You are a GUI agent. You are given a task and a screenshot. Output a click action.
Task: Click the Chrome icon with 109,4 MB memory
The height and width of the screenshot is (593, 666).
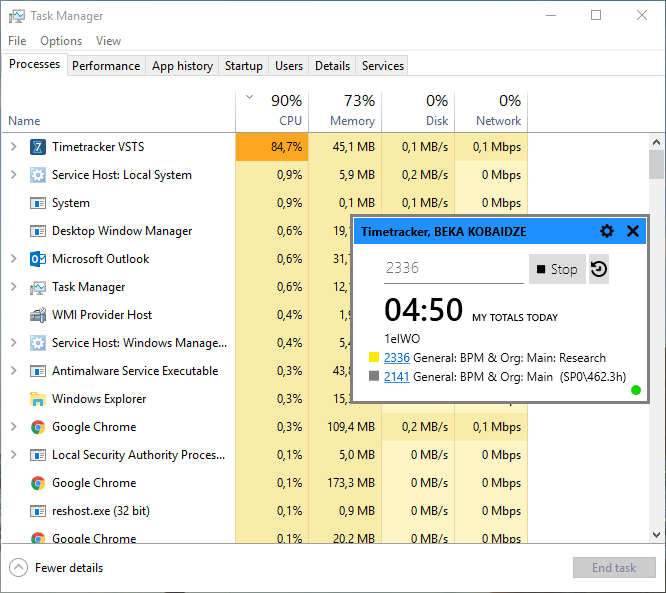pos(38,427)
